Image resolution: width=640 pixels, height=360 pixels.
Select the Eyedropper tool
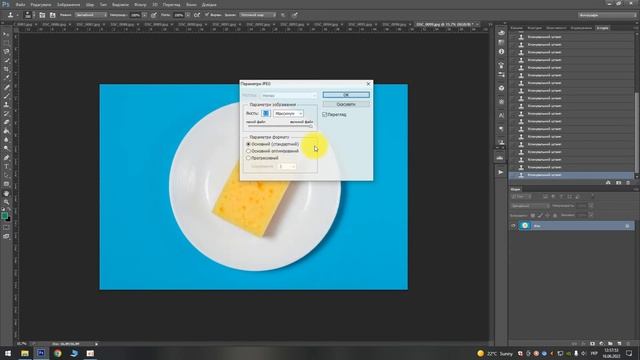[6, 78]
